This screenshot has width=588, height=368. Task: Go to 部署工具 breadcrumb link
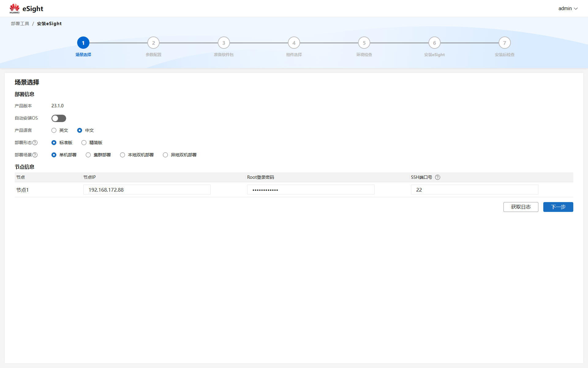coord(20,24)
